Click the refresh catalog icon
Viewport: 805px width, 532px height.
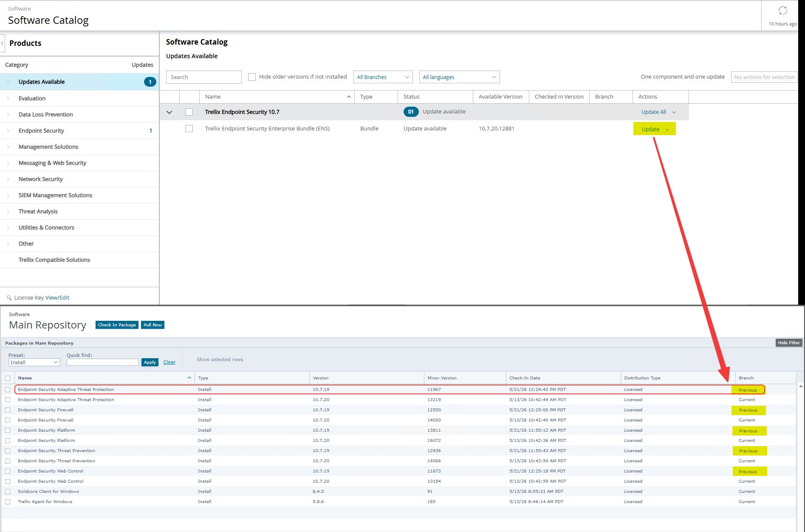(x=782, y=10)
